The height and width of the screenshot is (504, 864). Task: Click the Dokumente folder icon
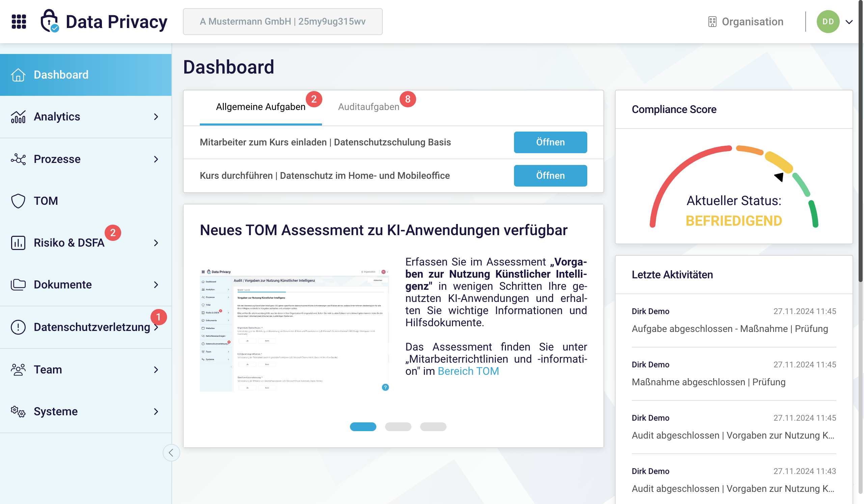click(x=18, y=285)
